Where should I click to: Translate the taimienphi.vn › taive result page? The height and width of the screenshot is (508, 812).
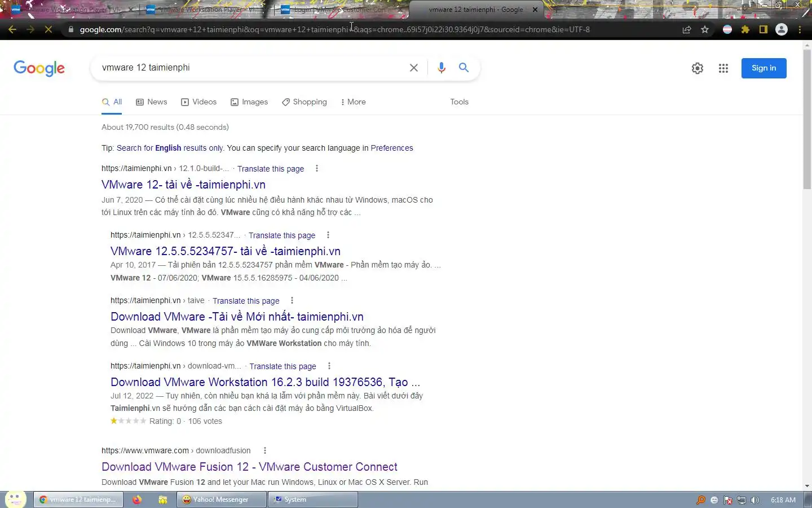246,301
